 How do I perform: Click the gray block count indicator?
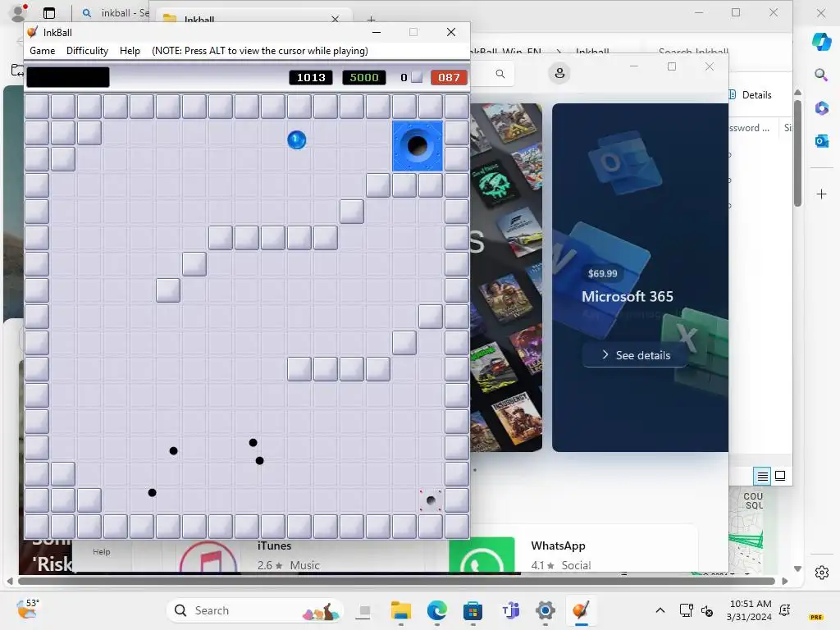pos(417,77)
